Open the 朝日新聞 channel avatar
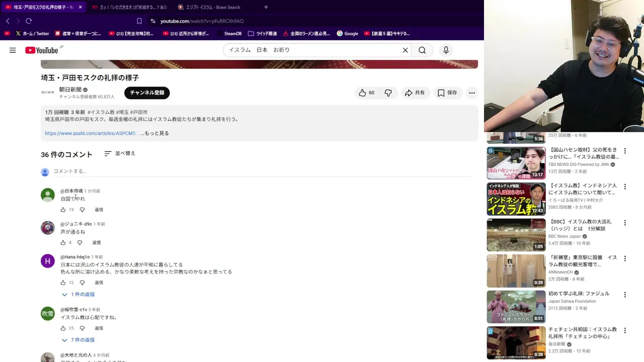 click(x=48, y=93)
